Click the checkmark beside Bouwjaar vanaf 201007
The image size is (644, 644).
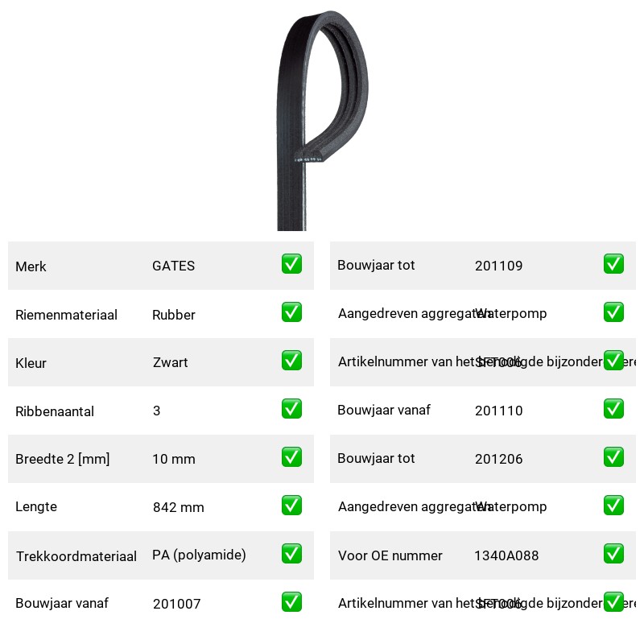[x=291, y=601]
